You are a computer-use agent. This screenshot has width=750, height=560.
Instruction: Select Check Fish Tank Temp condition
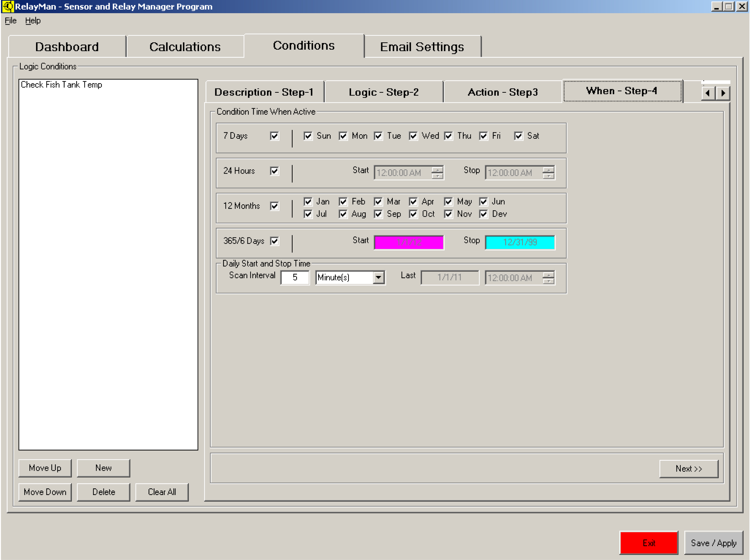click(61, 85)
